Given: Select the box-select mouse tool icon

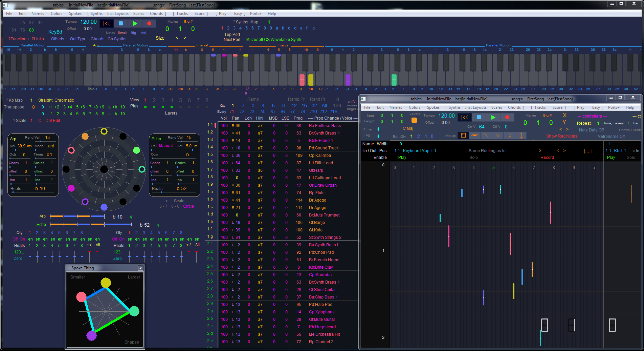Looking at the screenshot, I should click(463, 136).
